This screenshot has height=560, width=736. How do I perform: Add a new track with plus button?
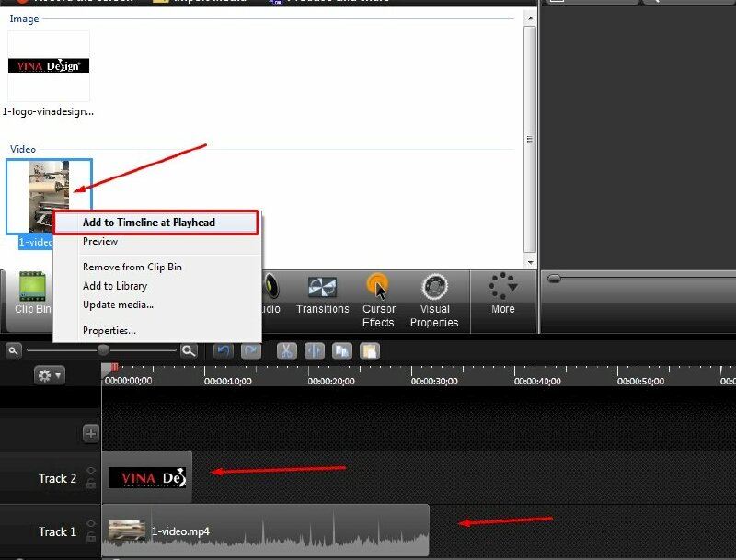click(90, 433)
